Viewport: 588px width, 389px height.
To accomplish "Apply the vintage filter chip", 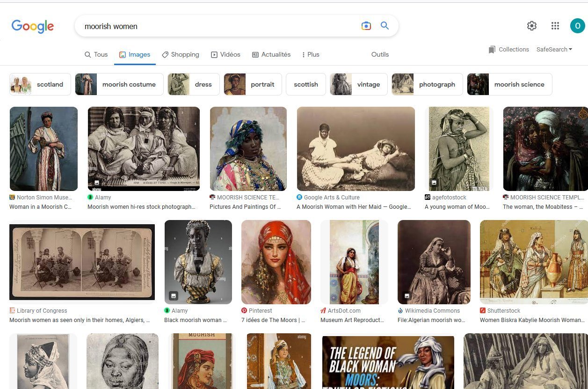I will coord(359,84).
